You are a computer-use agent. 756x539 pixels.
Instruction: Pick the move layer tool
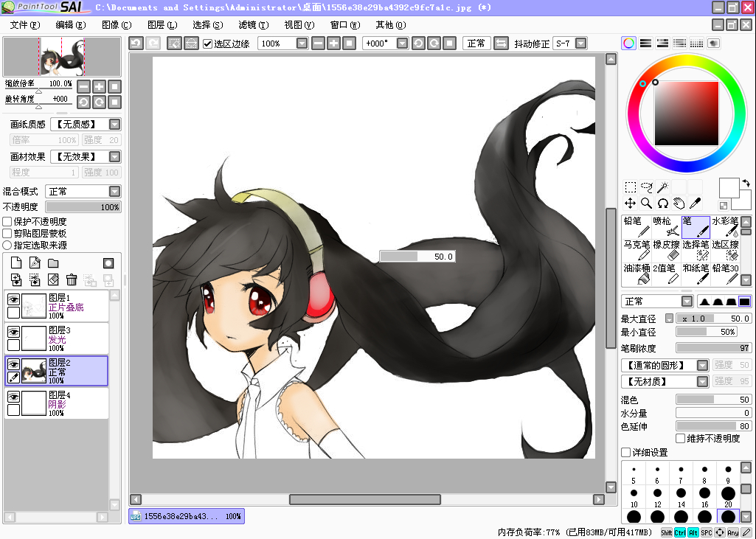pyautogui.click(x=630, y=204)
